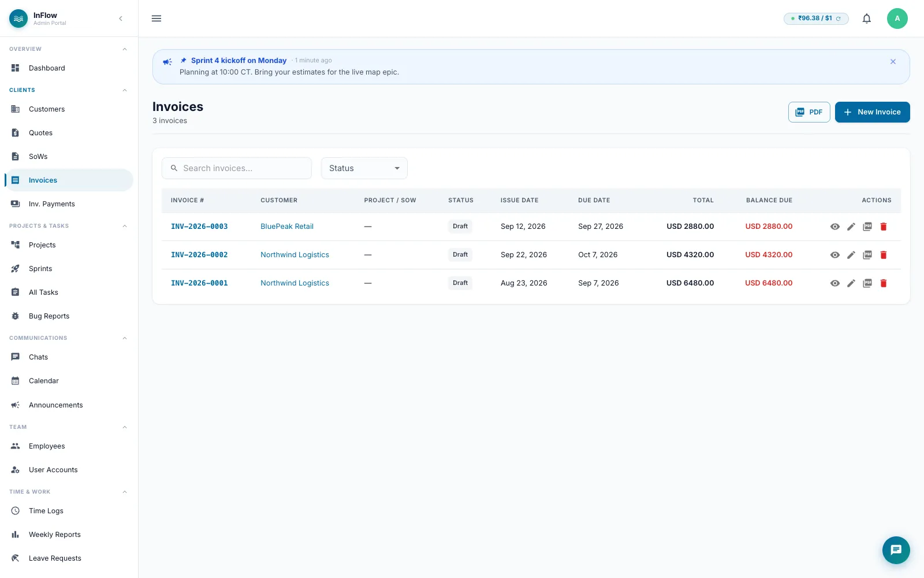Image resolution: width=924 pixels, height=578 pixels.
Task: Download PDF for invoice INV-2026-0002
Action: 867,255
